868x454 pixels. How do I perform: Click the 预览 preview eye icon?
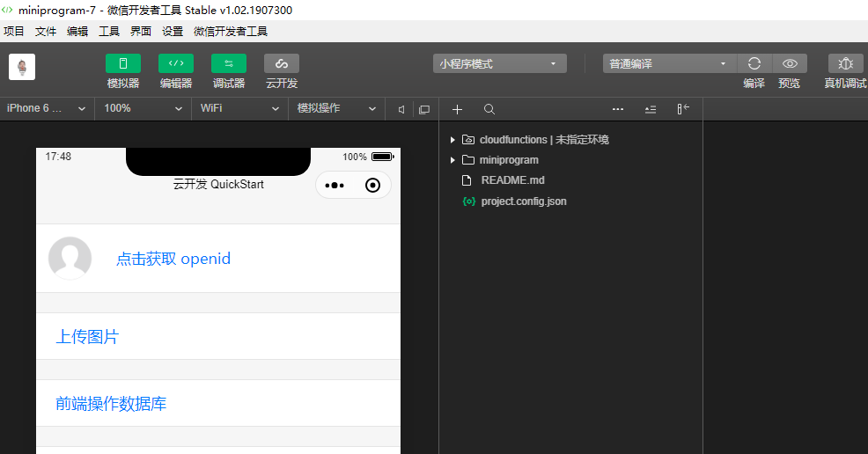click(790, 63)
